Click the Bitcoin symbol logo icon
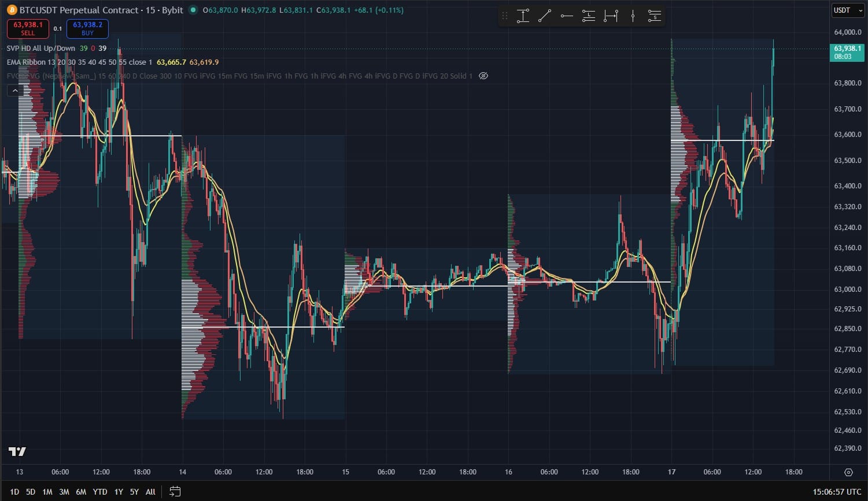Image resolution: width=868 pixels, height=501 pixels. (12, 10)
